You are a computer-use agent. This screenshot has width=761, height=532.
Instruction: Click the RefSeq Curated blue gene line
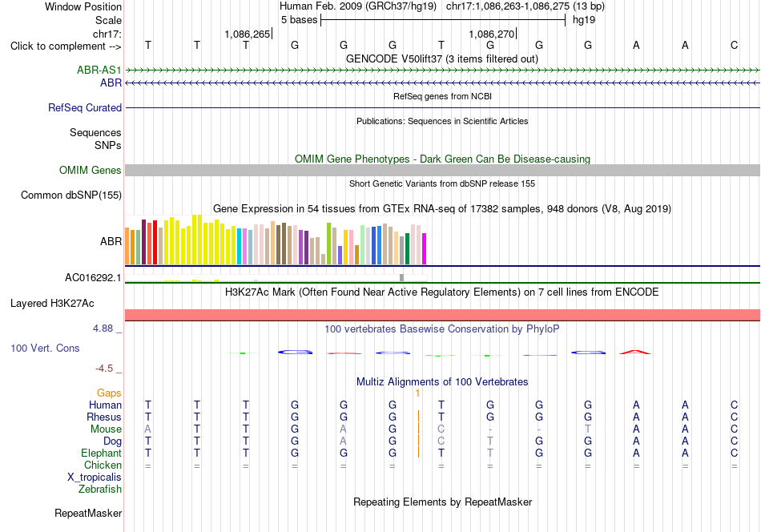tap(442, 107)
